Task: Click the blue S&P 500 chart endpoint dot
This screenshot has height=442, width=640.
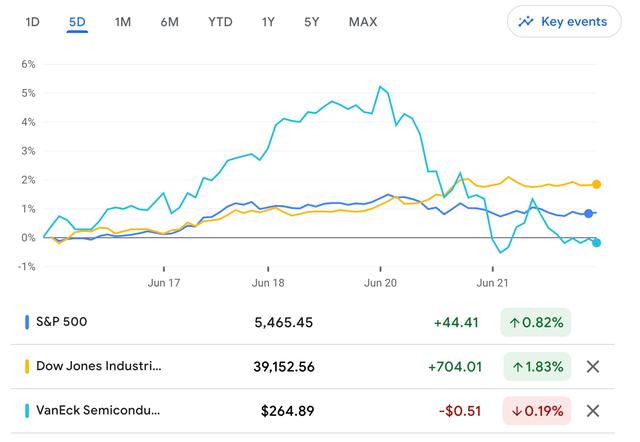Action: pos(589,213)
